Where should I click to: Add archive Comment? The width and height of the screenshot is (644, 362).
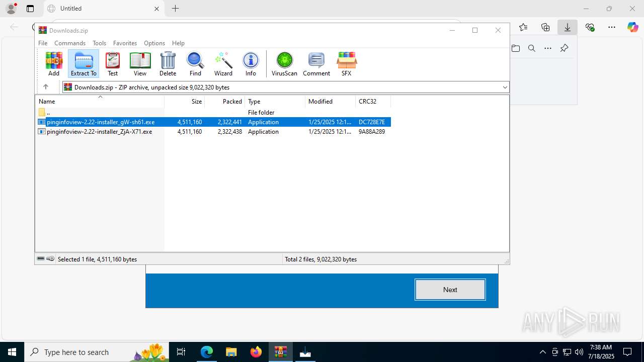[x=316, y=64]
